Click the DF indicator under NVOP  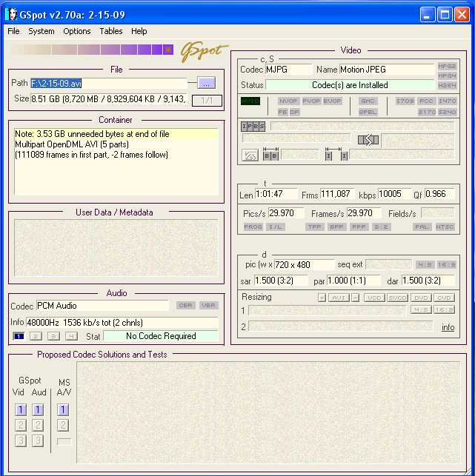coord(294,113)
